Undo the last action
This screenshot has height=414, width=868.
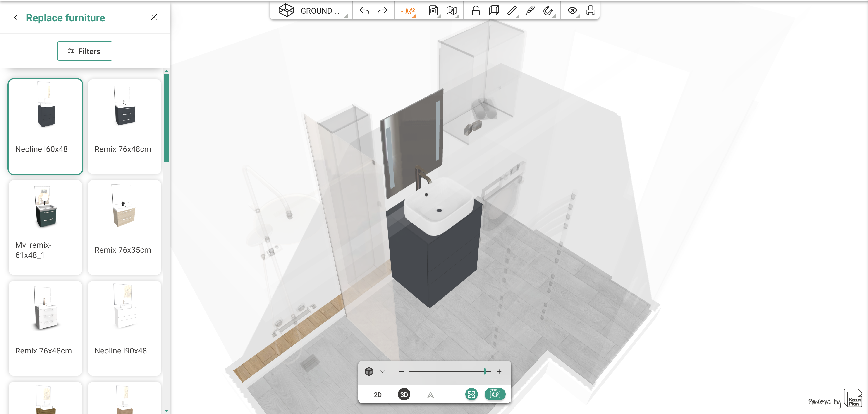click(364, 11)
